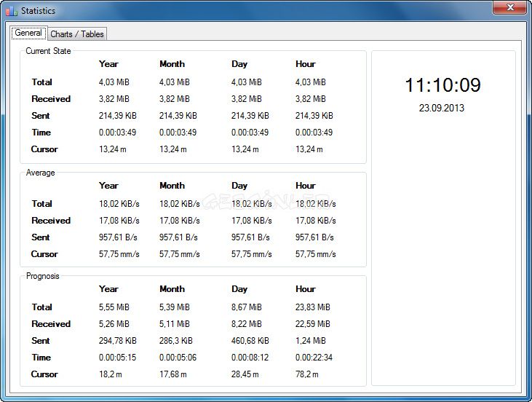Screen dimensions: 532x402
Task: Click the Statistics app icon in title bar
Action: 11,11
